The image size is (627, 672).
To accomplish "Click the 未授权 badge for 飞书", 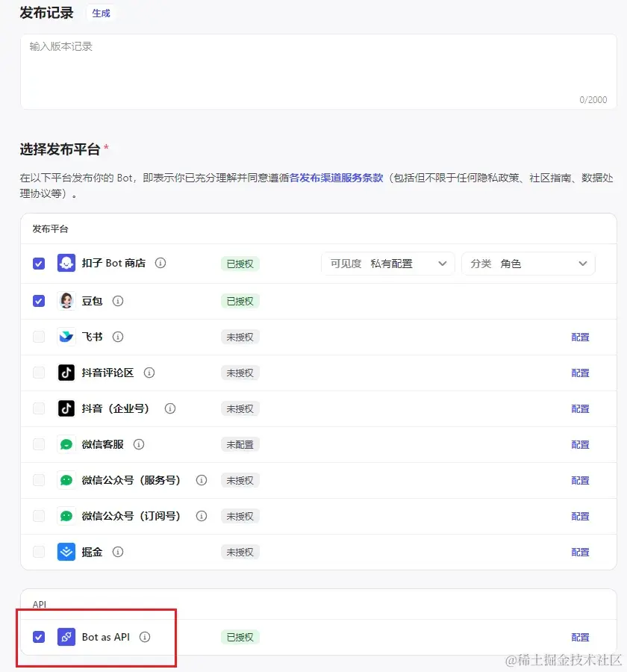I will 240,337.
